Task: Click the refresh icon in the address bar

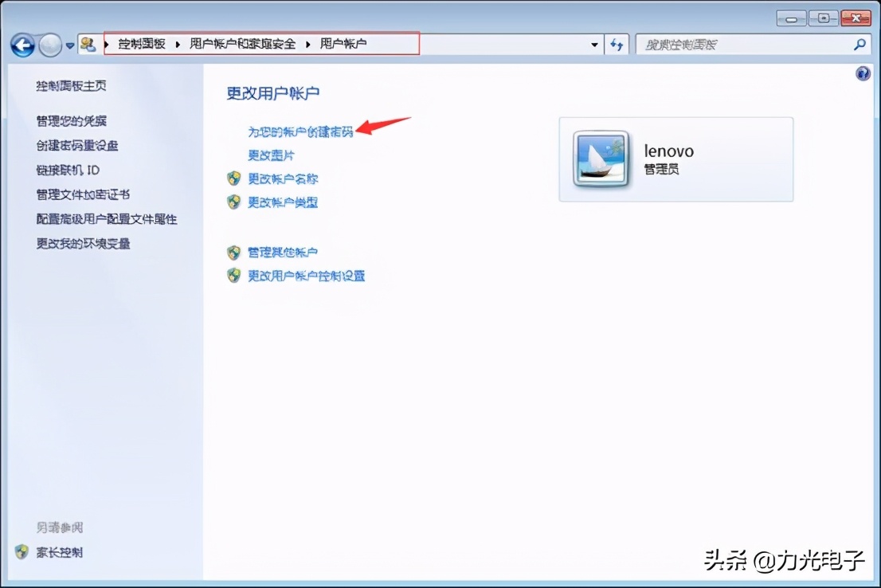Action: (x=617, y=45)
